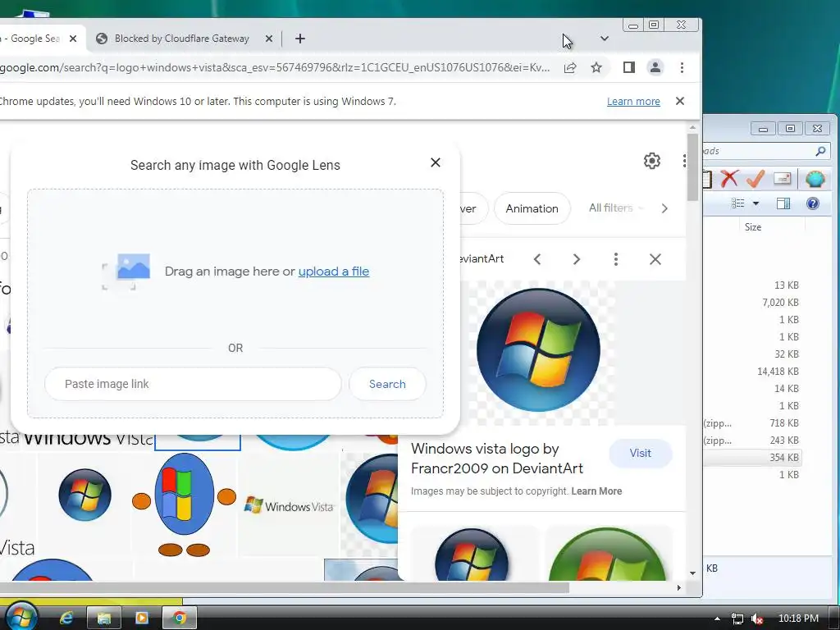Click the envelope icon in Explorer toolbar
Viewport: 840px width, 630px height.
point(782,178)
